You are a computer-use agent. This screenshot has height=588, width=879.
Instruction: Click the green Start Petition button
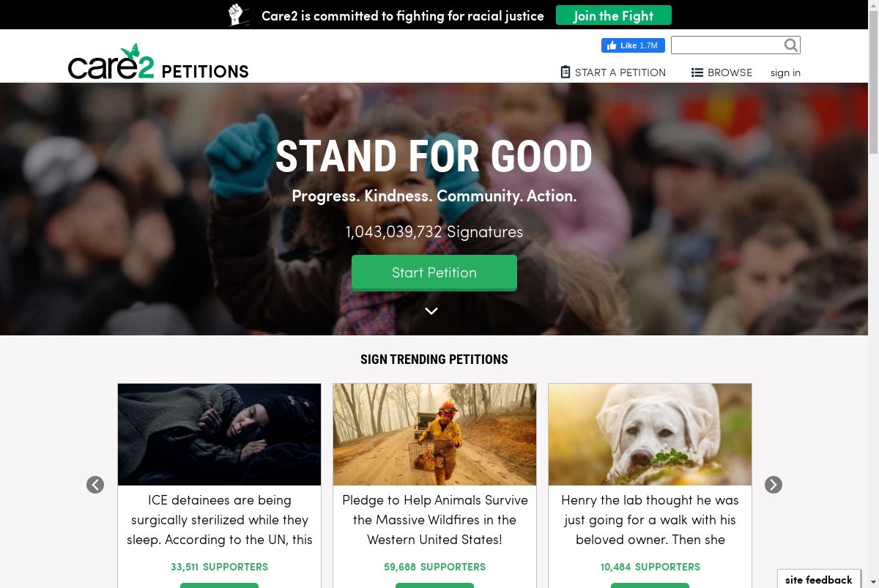[x=434, y=272]
